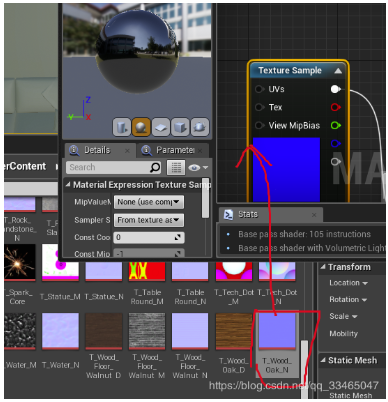Select the teapot custom mesh preview icon
Image resolution: width=388 pixels, height=402 pixels.
point(200,127)
